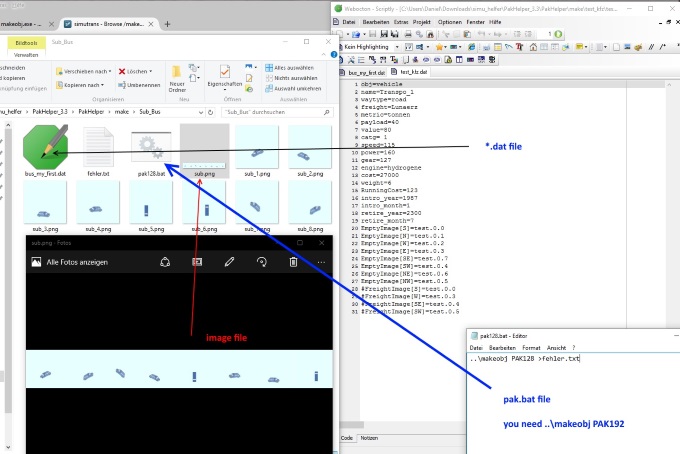This screenshot has height=454, width=680.
Task: Click the Umbenennen button
Action: (141, 85)
